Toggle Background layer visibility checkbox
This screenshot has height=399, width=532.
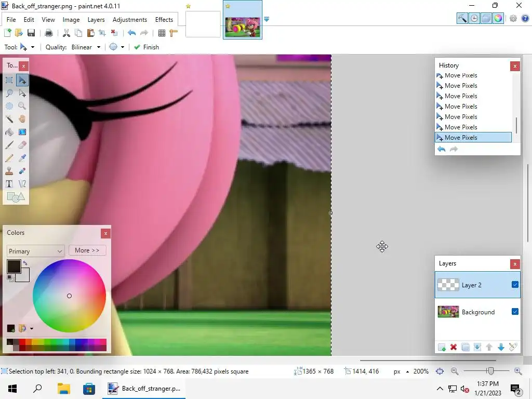click(x=515, y=312)
